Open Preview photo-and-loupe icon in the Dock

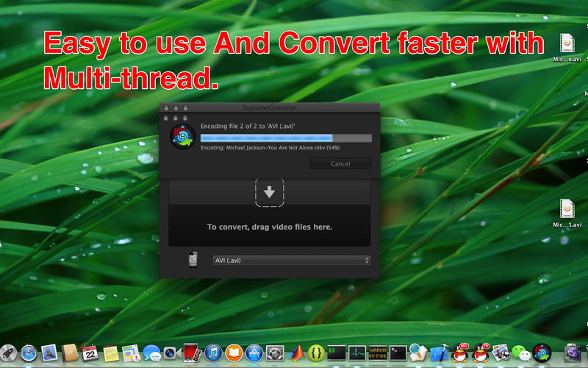(501, 353)
